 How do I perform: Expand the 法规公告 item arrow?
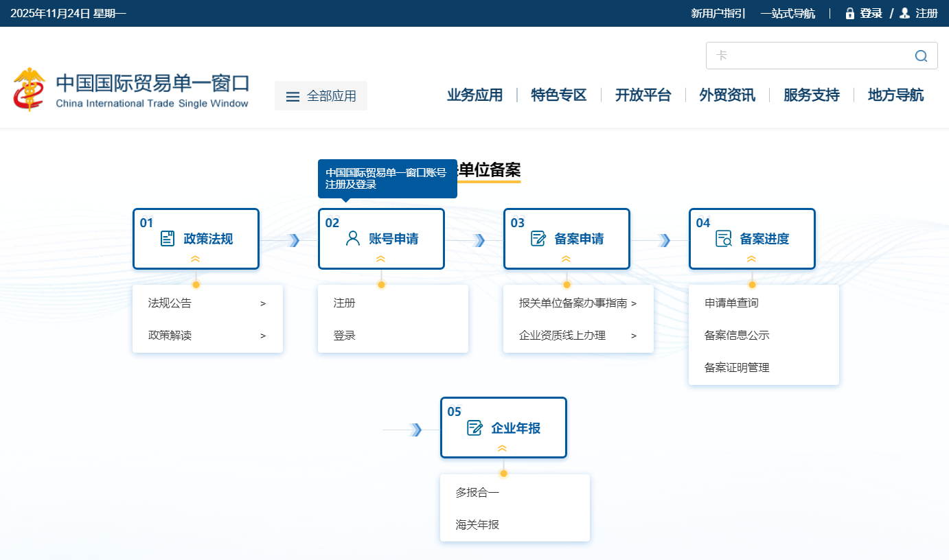pos(263,303)
